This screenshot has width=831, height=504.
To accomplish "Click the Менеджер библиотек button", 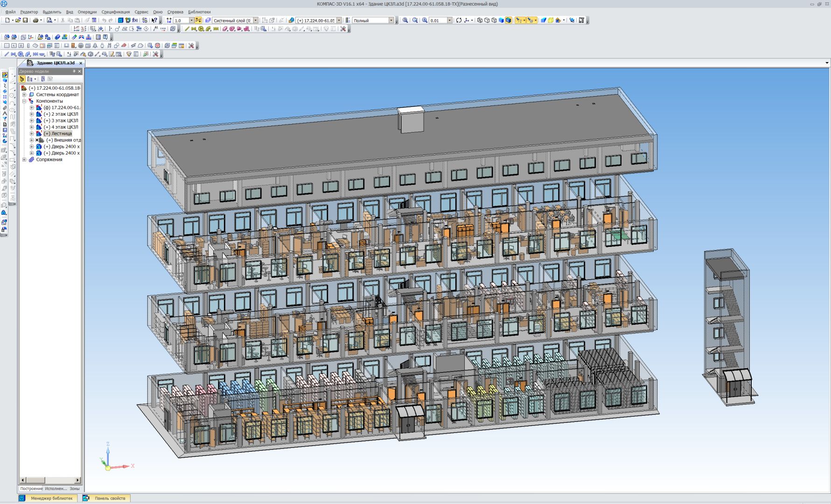I will pos(51,498).
